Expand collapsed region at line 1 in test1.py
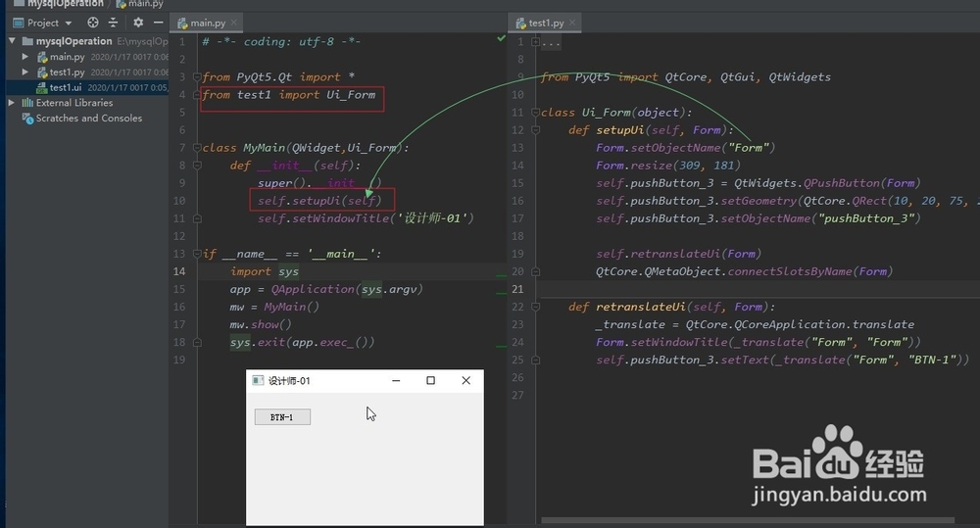 536,42
